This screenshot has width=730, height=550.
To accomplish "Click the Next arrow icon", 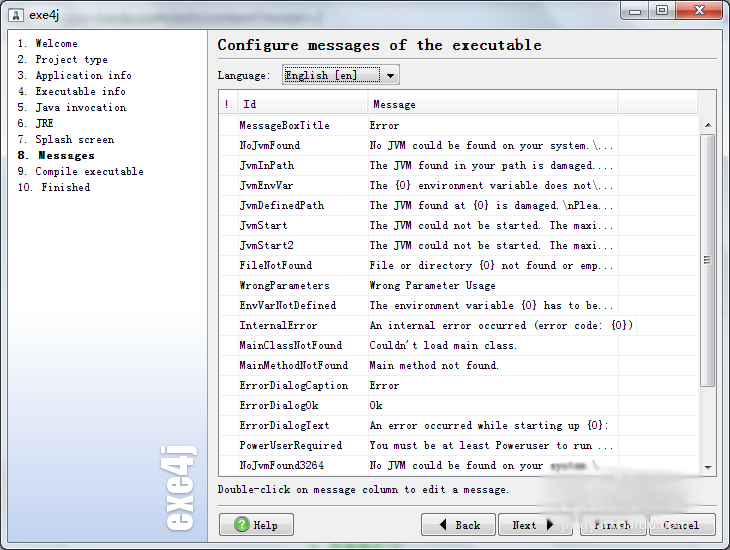I will (x=550, y=525).
